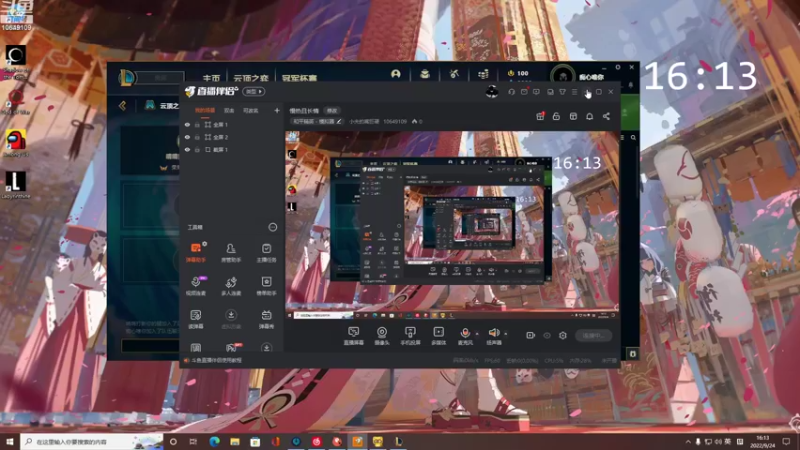Screen dimensions: 800x450
Task: Toggle the orientation pill button beside the app logo
Action: pos(254,91)
